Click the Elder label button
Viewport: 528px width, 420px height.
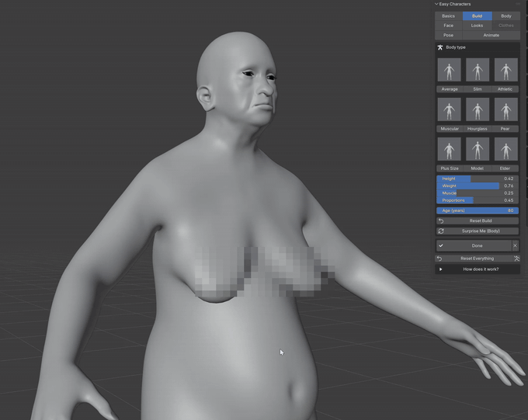505,168
